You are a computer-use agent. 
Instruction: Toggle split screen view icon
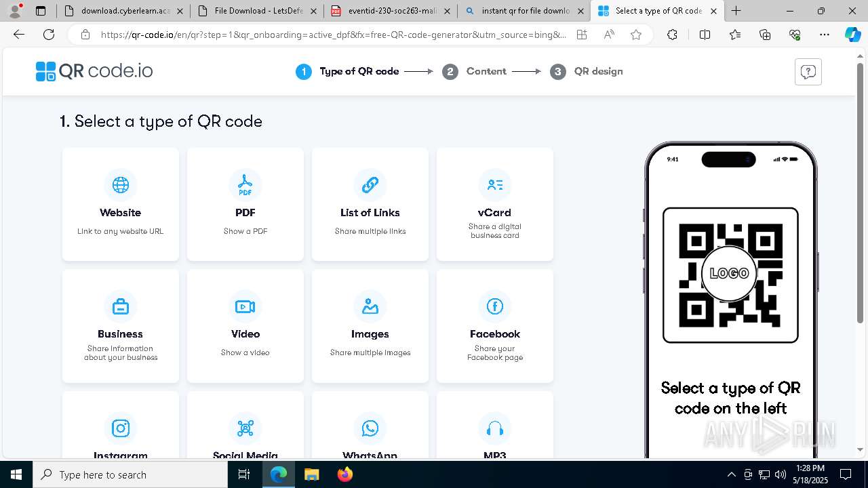click(705, 35)
